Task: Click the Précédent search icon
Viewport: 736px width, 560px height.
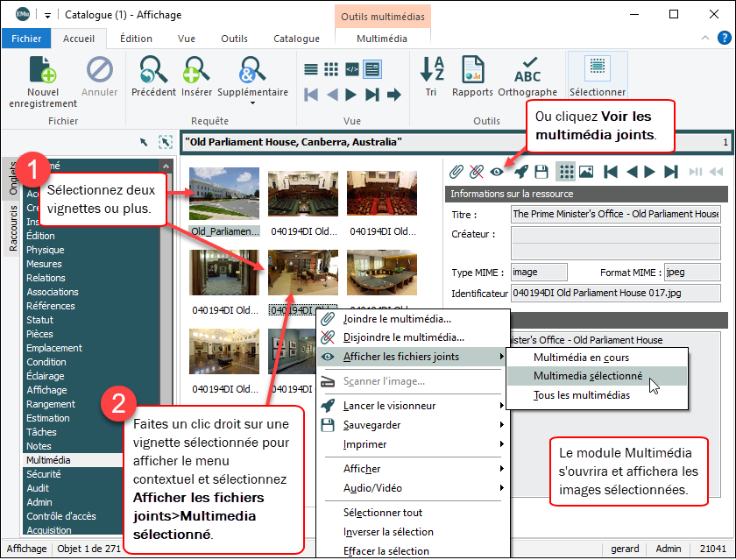Action: click(x=153, y=69)
